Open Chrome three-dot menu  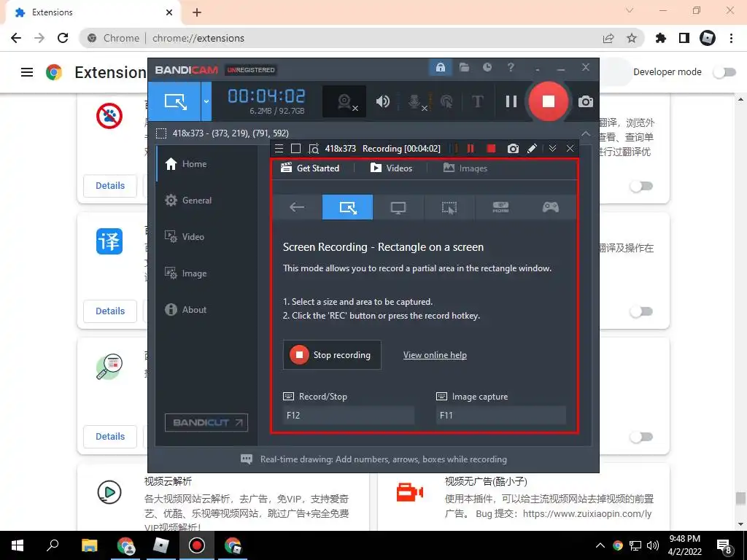[x=731, y=38]
